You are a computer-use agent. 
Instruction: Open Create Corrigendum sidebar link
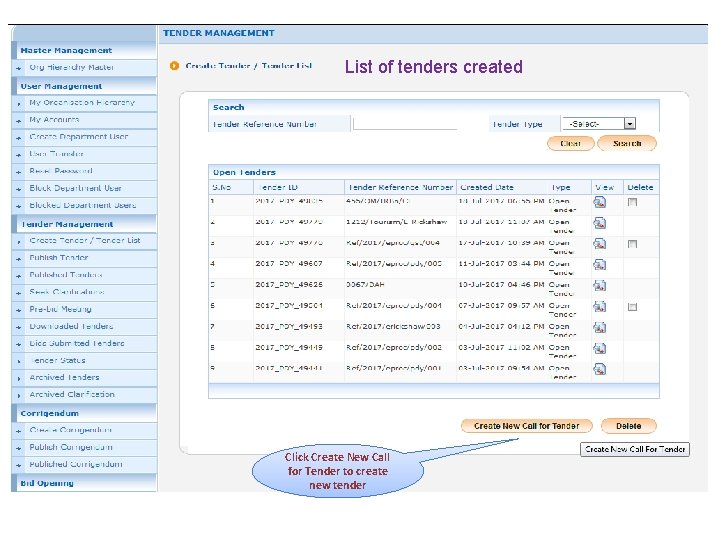84,430
